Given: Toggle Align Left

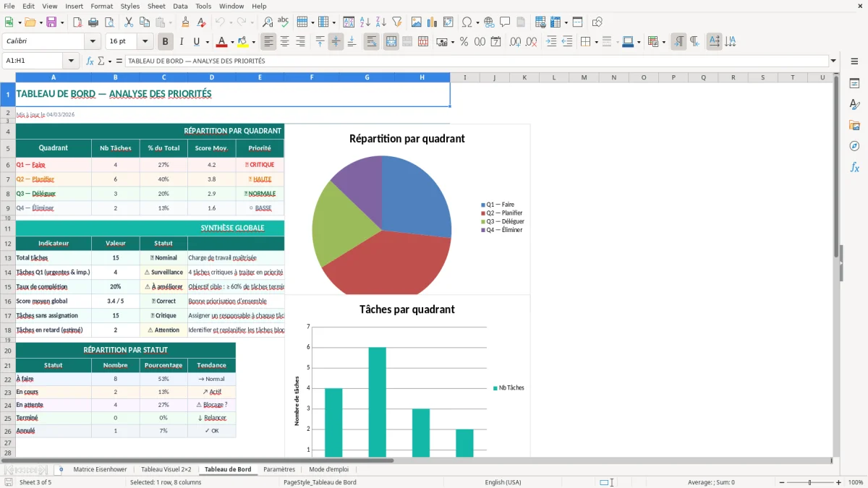Looking at the screenshot, I should pos(269,42).
